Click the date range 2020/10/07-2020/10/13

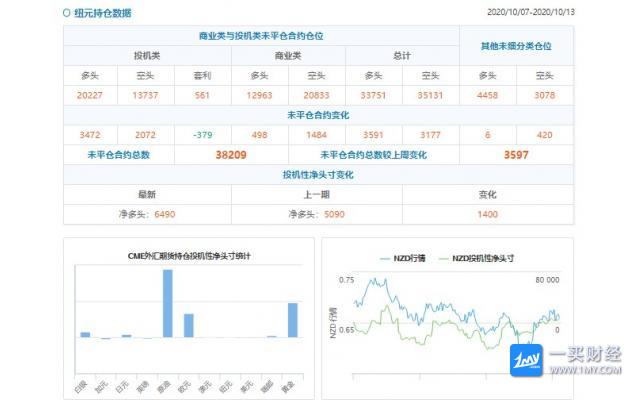(x=531, y=12)
